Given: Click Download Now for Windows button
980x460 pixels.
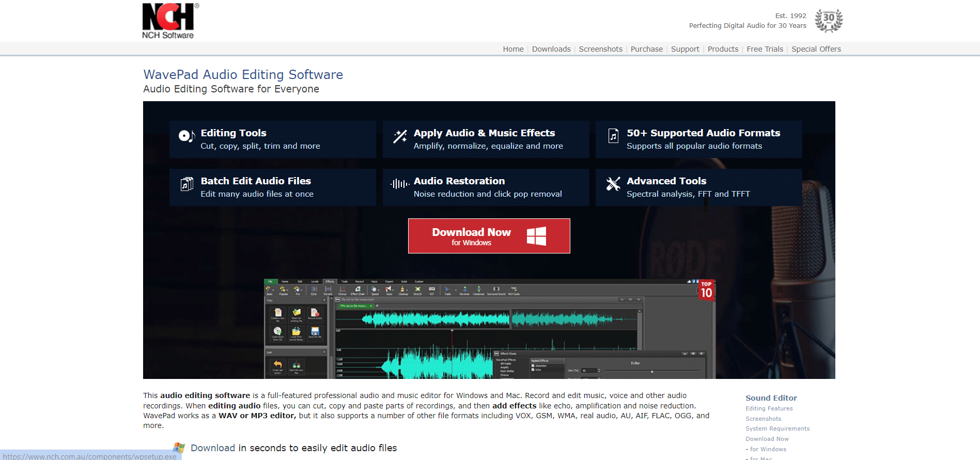Looking at the screenshot, I should pos(489,236).
